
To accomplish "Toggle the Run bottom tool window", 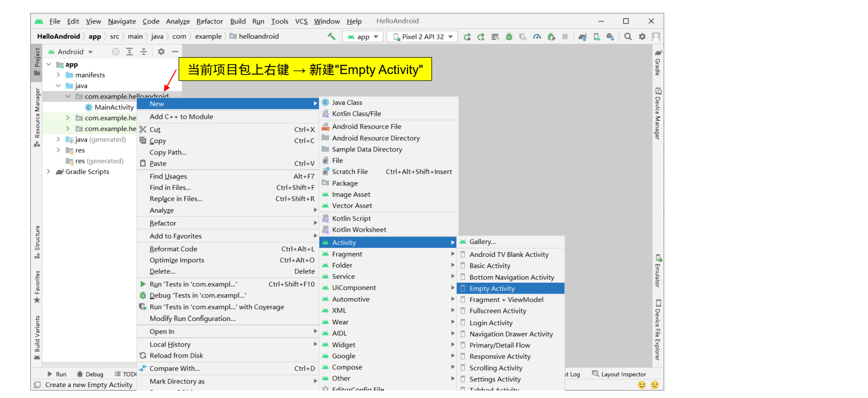I will (x=57, y=374).
